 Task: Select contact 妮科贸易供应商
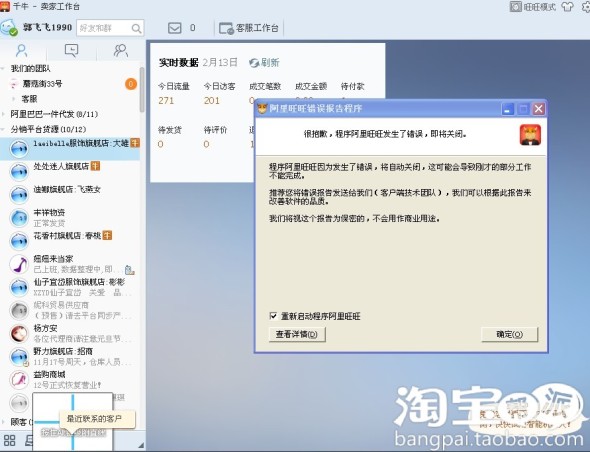(70, 310)
